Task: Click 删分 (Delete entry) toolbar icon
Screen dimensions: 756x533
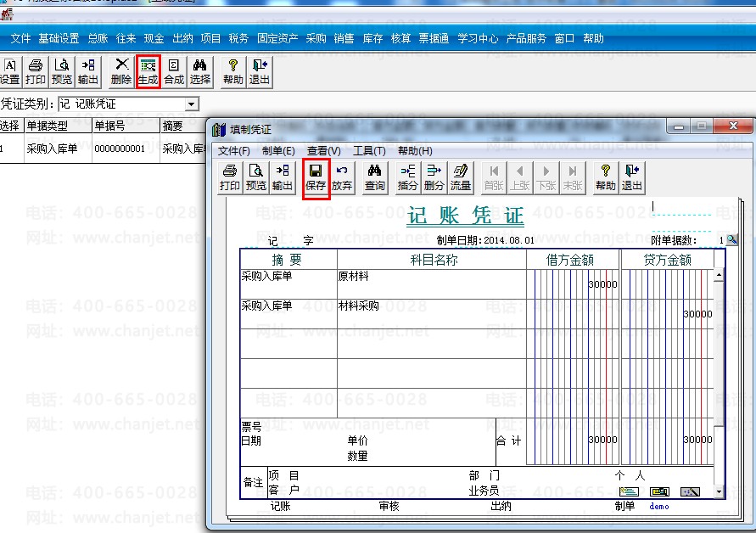Action: click(x=434, y=177)
